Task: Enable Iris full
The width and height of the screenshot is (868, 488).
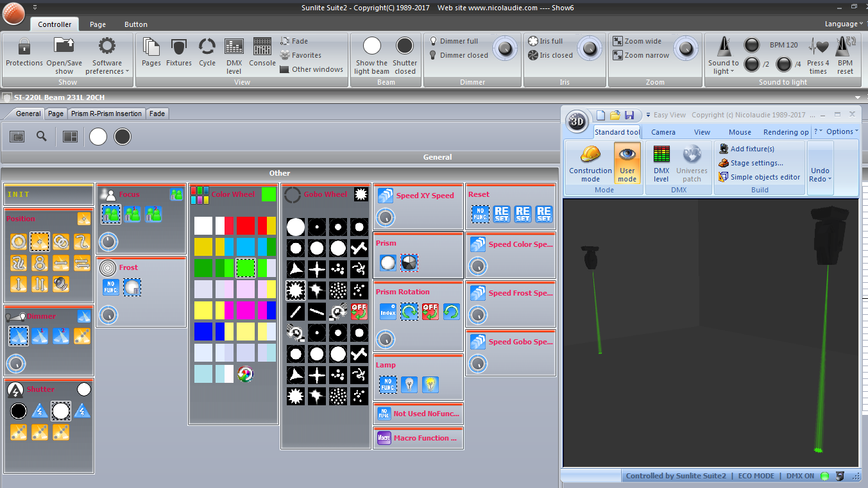Action: (545, 41)
